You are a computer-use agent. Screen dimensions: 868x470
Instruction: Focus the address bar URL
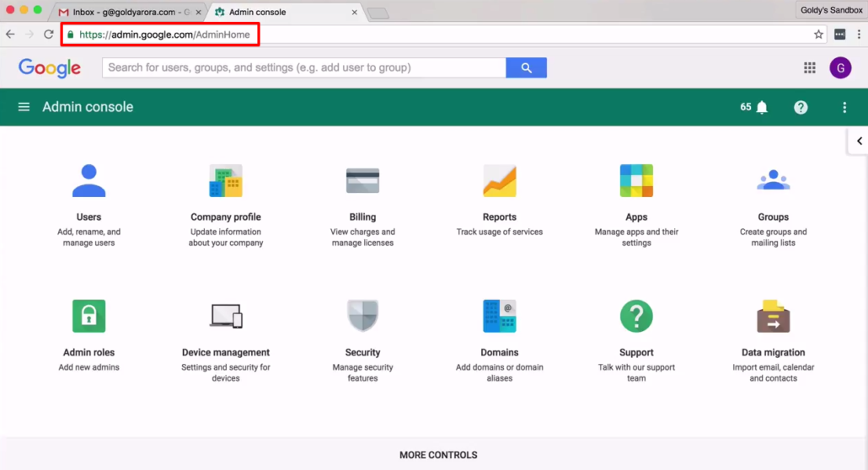[x=164, y=35]
